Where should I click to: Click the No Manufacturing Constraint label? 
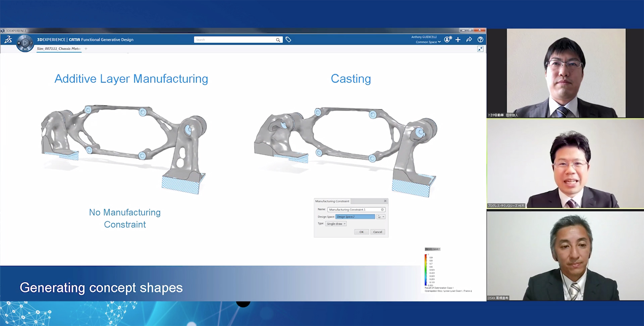[x=125, y=218]
